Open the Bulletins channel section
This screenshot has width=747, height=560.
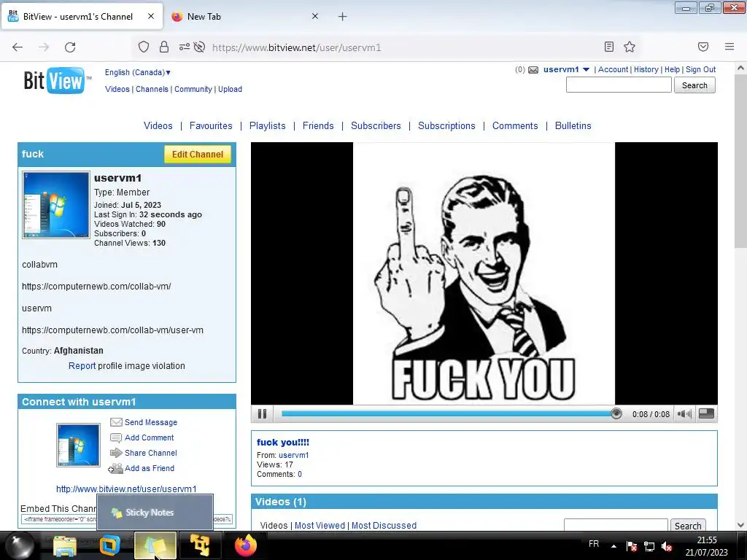(x=573, y=125)
